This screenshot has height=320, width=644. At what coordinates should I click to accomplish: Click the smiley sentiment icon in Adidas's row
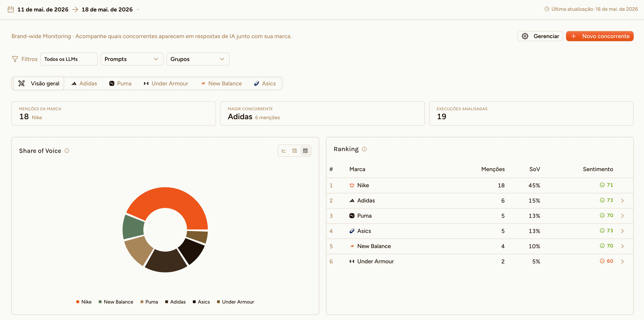click(x=602, y=200)
